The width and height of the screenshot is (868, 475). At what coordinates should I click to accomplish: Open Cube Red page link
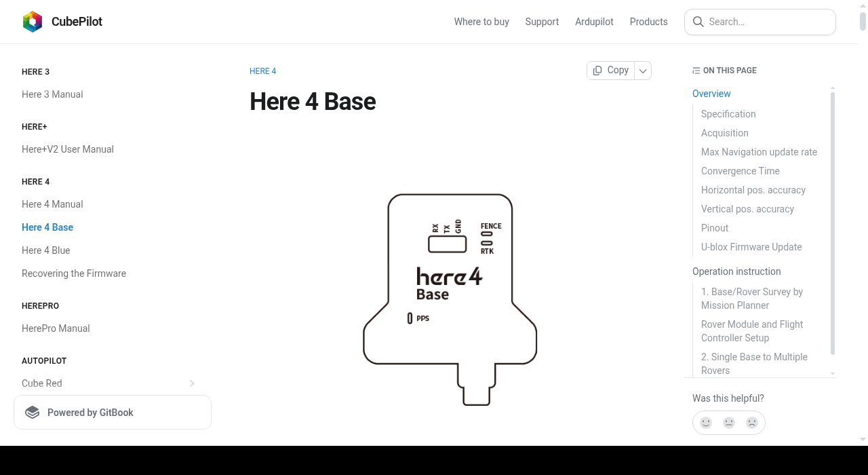point(42,383)
